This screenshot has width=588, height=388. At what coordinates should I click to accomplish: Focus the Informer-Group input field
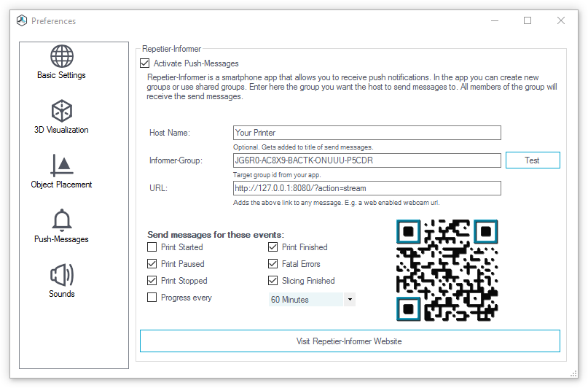366,160
